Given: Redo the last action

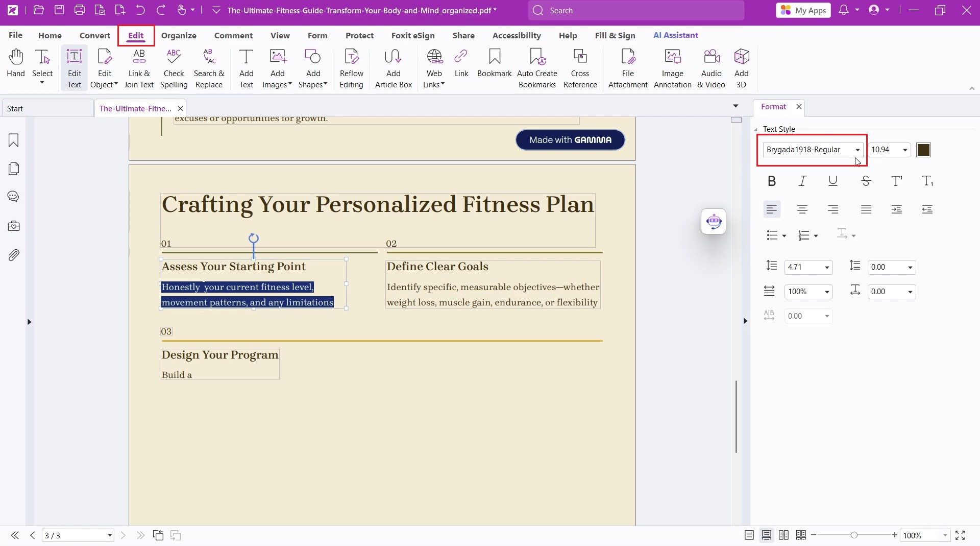Looking at the screenshot, I should [x=161, y=10].
